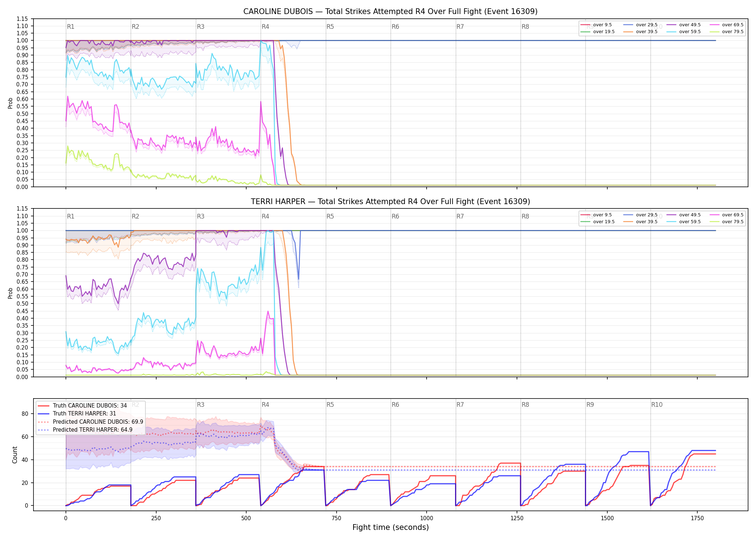
Task: Click the R2 marker in Terri Harper chart
Action: coord(135,216)
